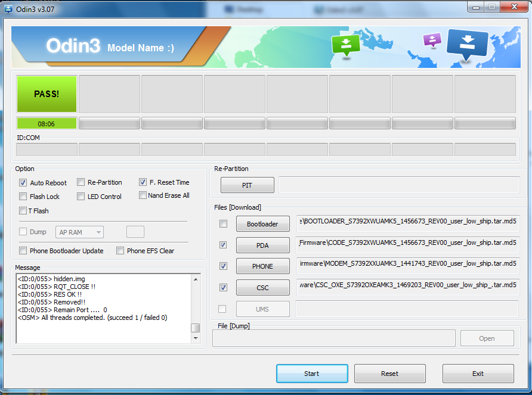
Task: Close the Odin3 window
Action: (514, 7)
